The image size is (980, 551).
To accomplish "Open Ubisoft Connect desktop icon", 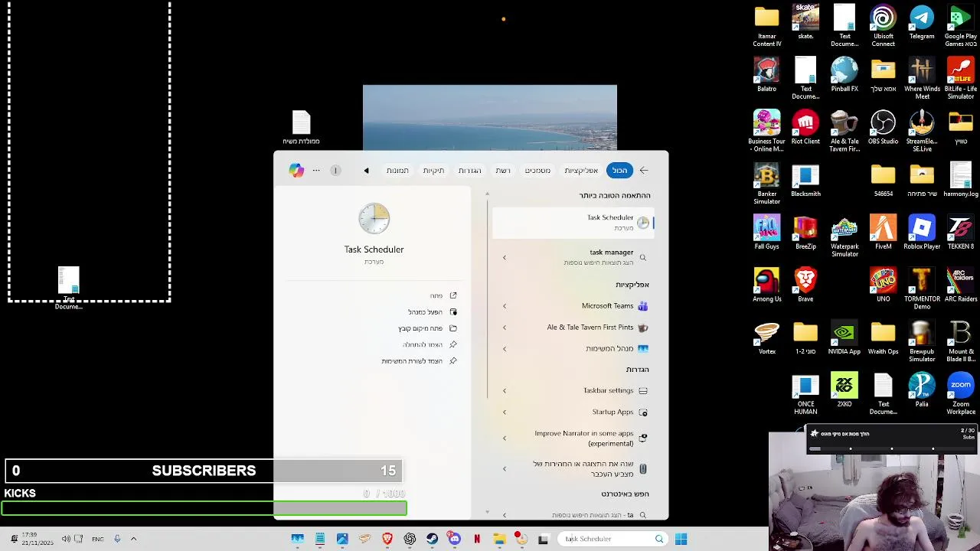I will click(883, 26).
